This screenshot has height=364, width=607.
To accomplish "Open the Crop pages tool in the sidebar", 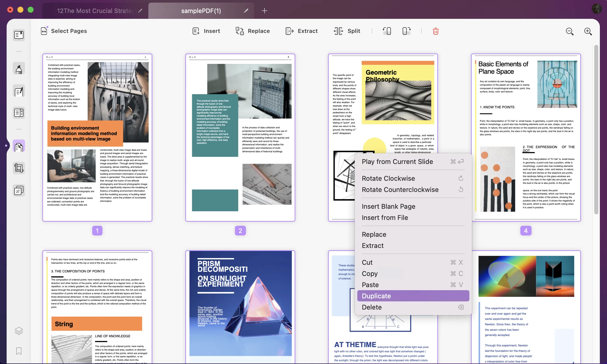I will point(19,168).
